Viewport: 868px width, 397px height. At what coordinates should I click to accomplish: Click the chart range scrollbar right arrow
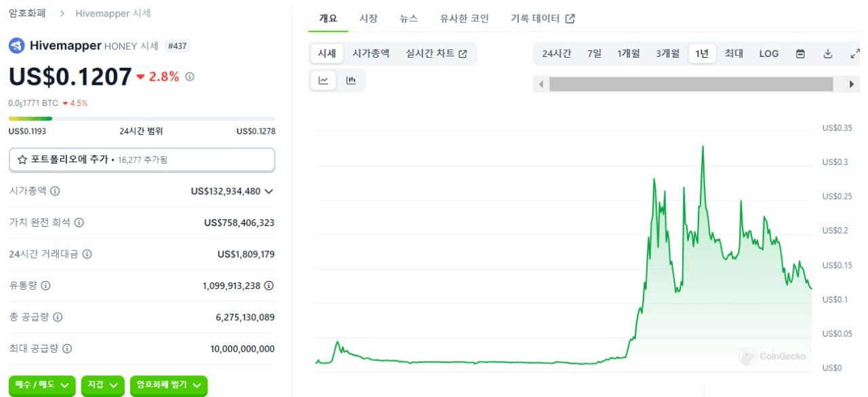852,84
